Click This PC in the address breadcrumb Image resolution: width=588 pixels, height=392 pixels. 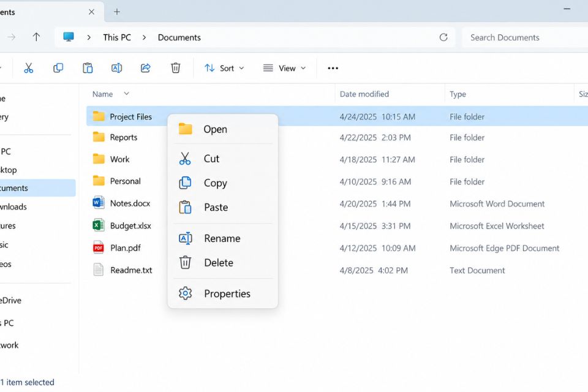coord(117,37)
